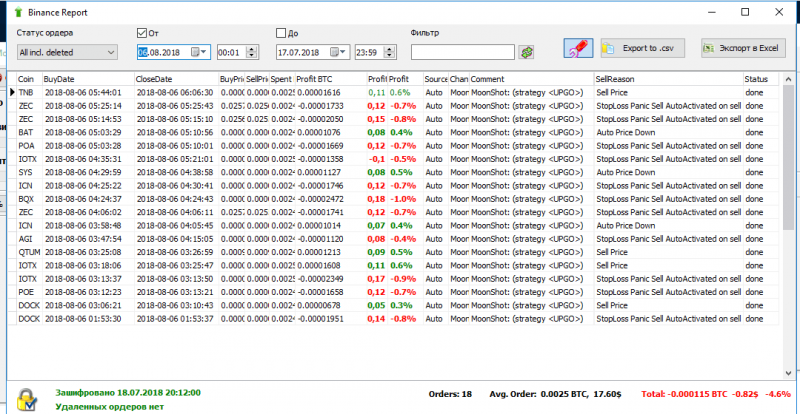Click the padlock icon at bottom left
The height and width of the screenshot is (414, 800).
click(x=27, y=399)
